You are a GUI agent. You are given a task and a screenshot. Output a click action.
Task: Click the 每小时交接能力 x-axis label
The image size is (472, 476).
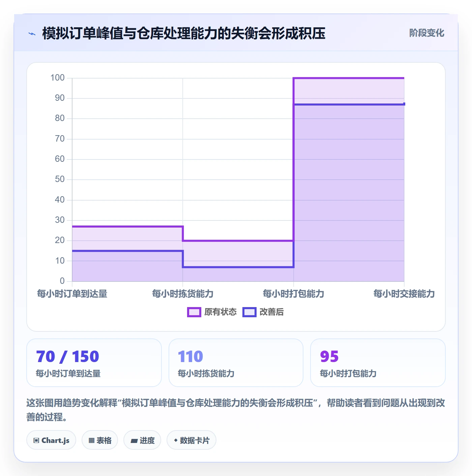404,294
